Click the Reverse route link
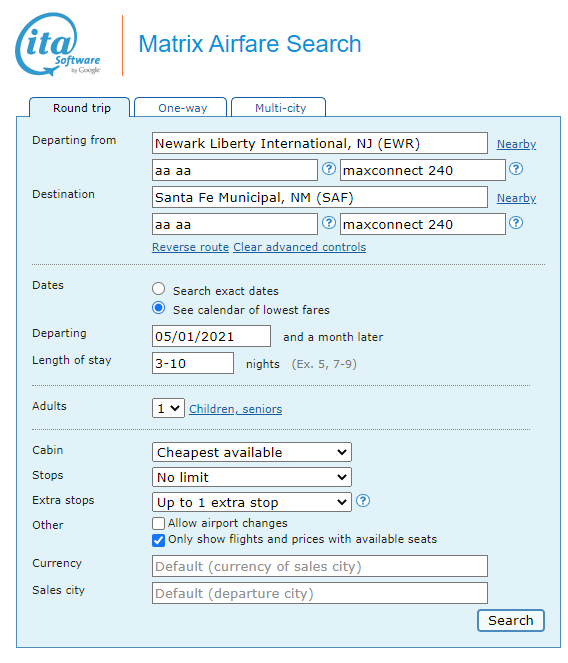The height and width of the screenshot is (663, 568). [190, 247]
